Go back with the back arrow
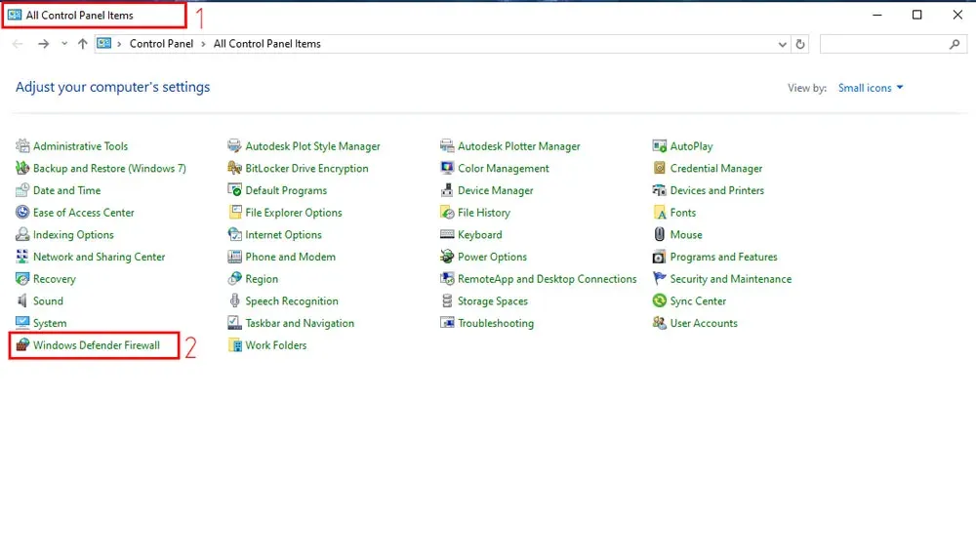Screen dimensions: 976x560 (x=18, y=44)
